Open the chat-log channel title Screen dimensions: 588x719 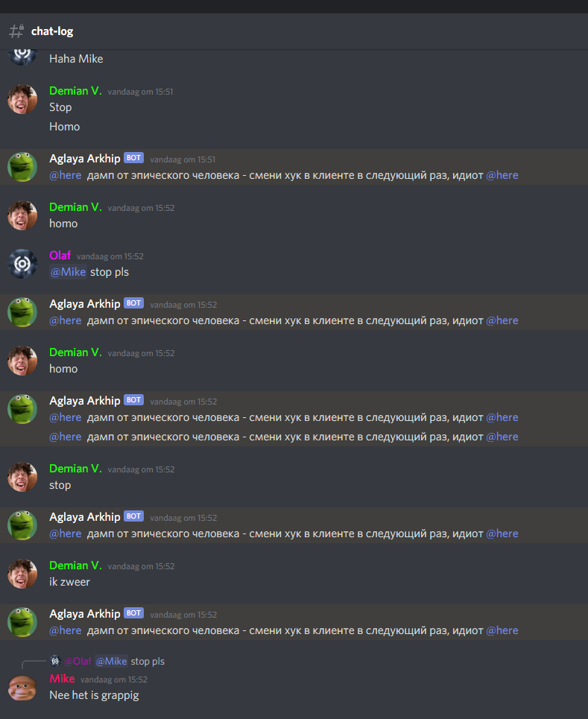52,31
